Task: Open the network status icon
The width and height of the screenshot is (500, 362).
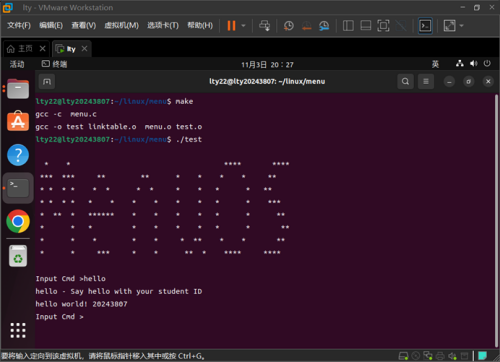Action: click(x=460, y=63)
